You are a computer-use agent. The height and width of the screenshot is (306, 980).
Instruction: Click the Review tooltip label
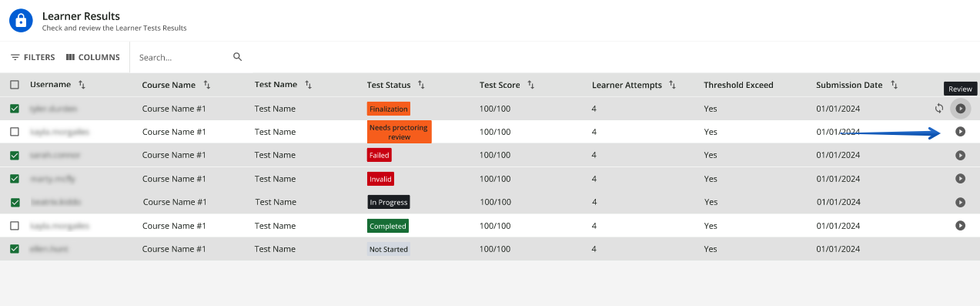click(961, 89)
